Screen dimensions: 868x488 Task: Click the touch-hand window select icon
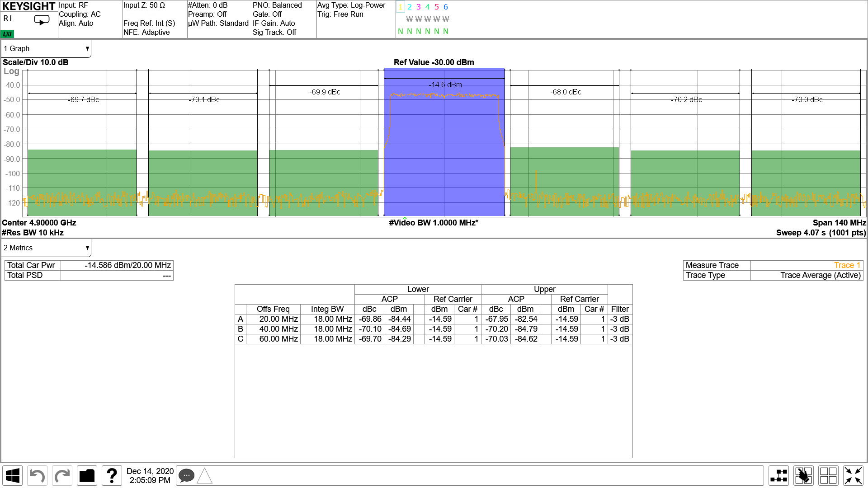point(803,475)
